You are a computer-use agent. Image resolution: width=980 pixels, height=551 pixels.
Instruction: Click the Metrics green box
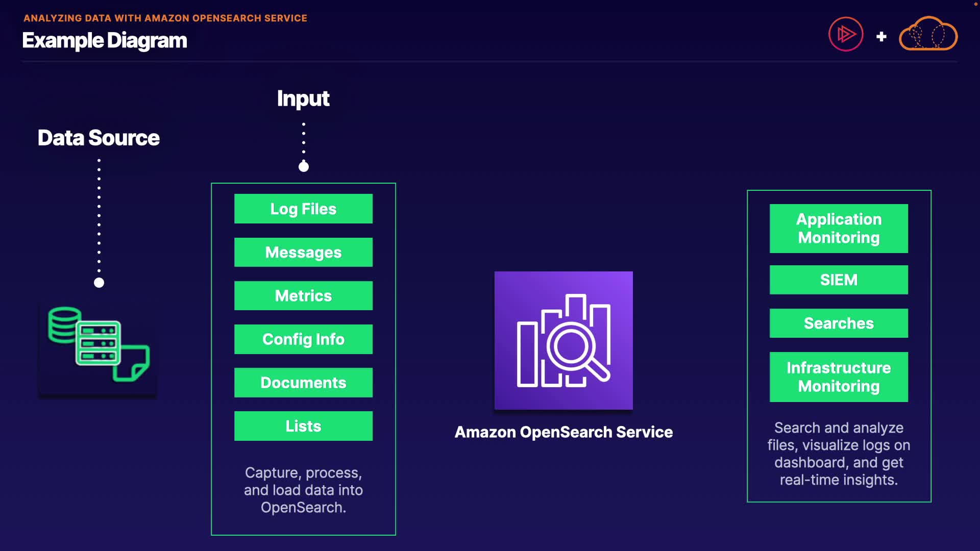(x=303, y=296)
